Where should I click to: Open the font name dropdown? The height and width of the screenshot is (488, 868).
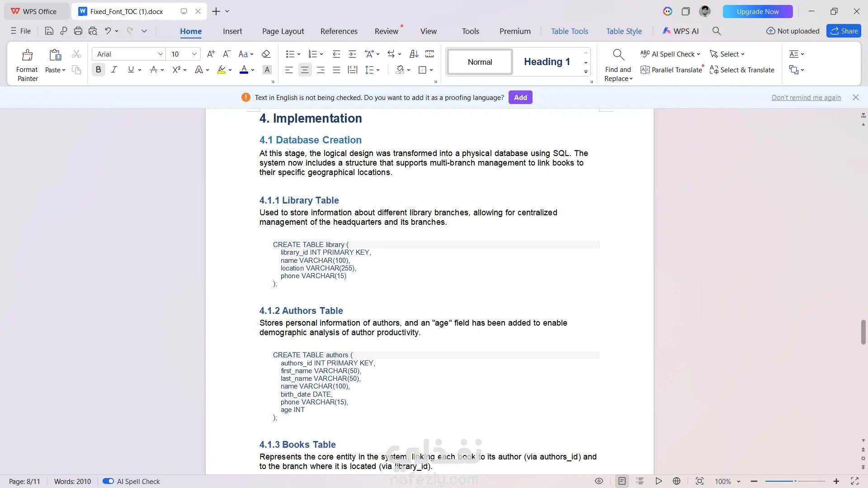pyautogui.click(x=160, y=54)
